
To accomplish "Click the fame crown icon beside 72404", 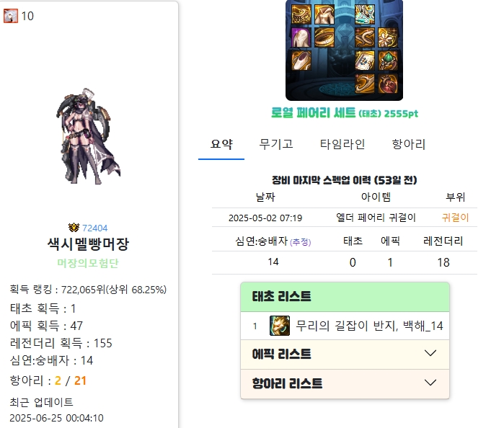I will 74,228.
